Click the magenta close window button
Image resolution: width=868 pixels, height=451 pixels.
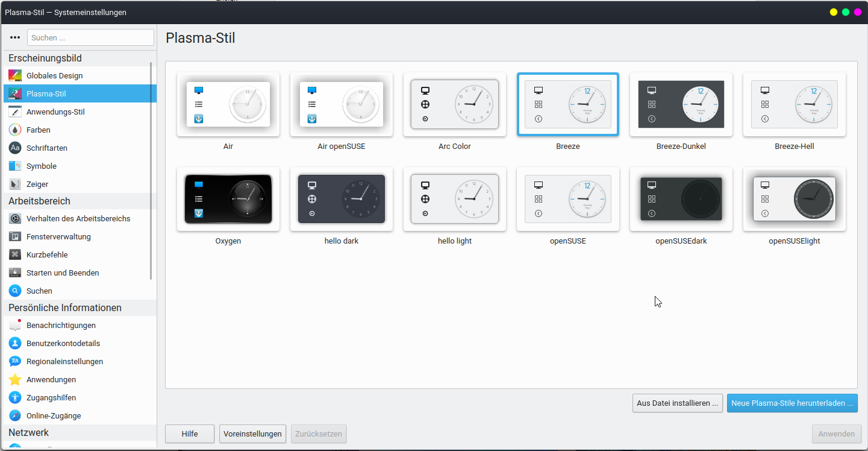(x=858, y=12)
